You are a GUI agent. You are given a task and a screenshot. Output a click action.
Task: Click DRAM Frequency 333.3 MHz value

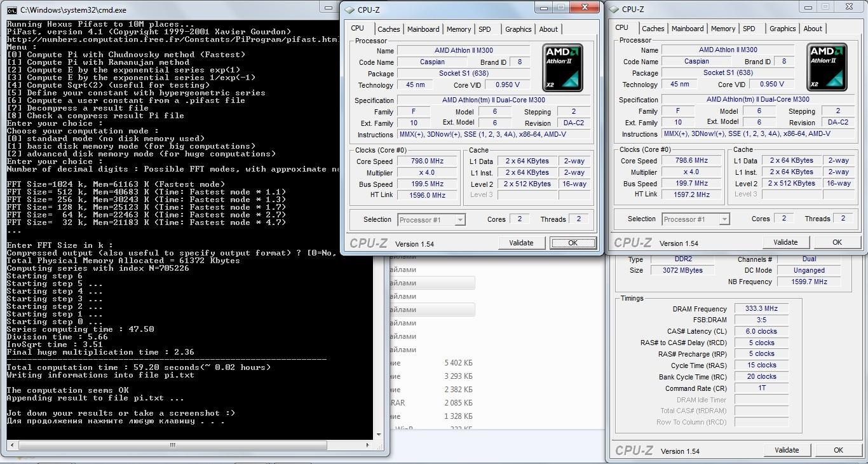[761, 309]
